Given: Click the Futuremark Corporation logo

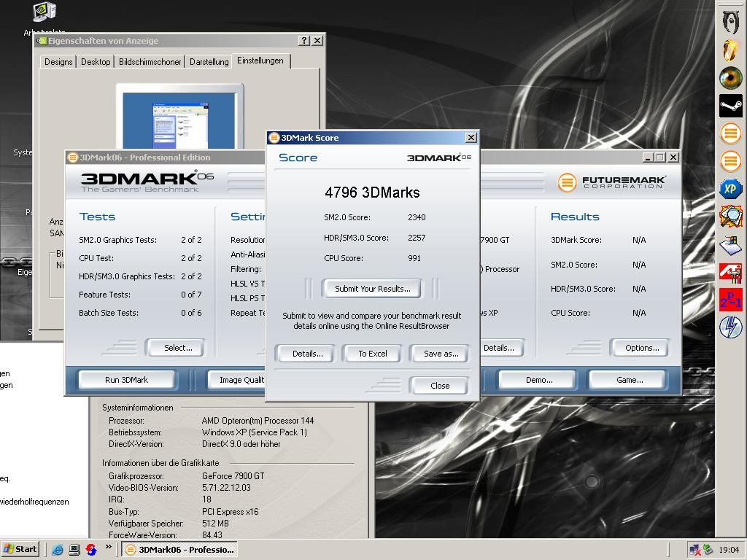Looking at the screenshot, I should pos(612,182).
